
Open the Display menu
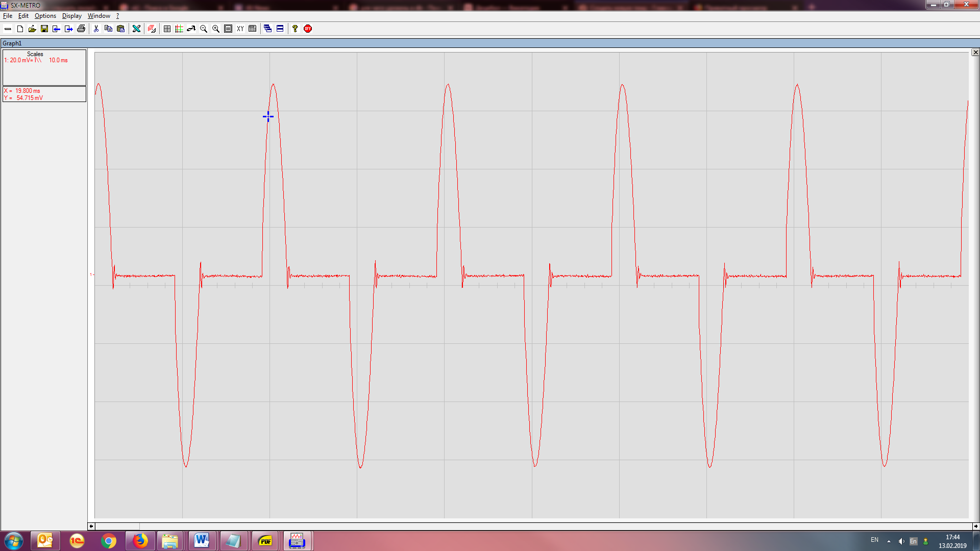tap(71, 16)
